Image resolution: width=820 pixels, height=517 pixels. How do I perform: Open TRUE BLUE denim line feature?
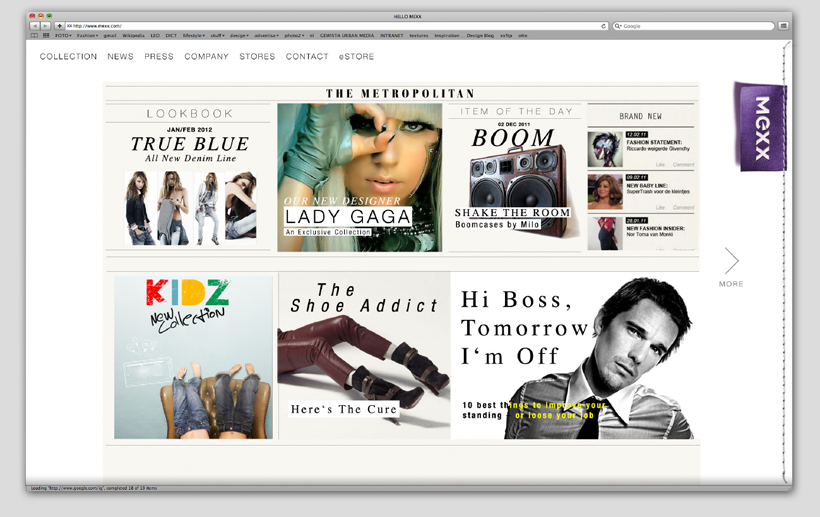(x=190, y=144)
